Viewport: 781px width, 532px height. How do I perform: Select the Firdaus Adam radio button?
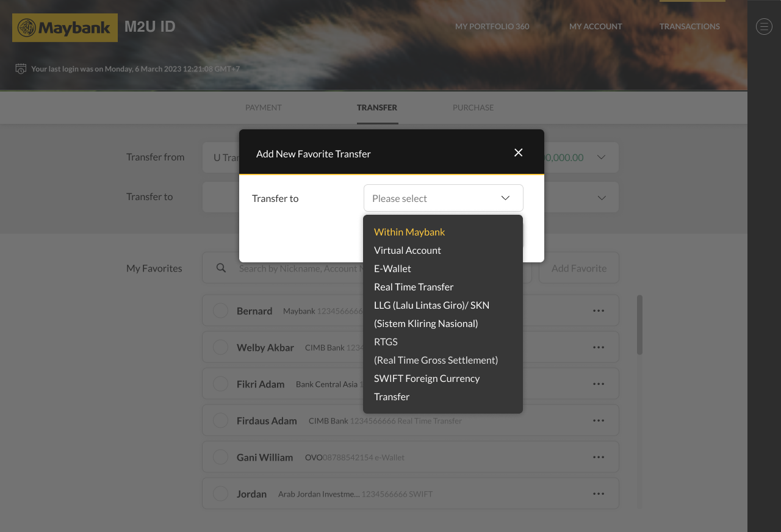(220, 420)
